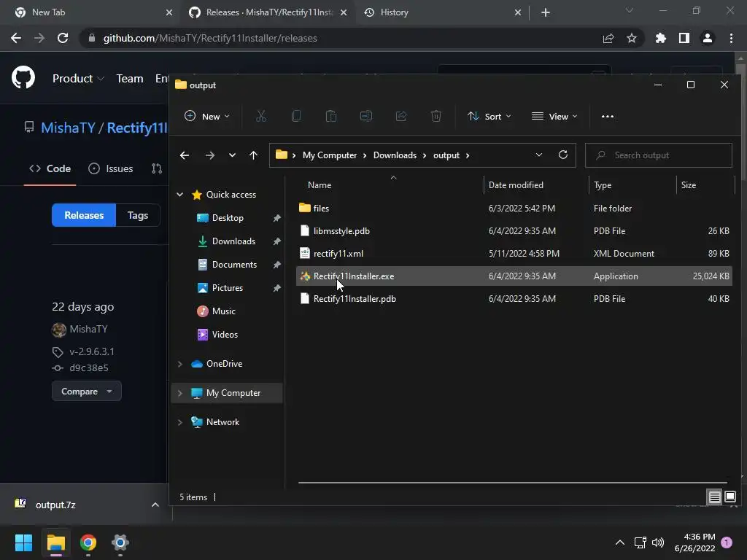Open the See more ellipsis menu in Explorer

pyautogui.click(x=608, y=116)
